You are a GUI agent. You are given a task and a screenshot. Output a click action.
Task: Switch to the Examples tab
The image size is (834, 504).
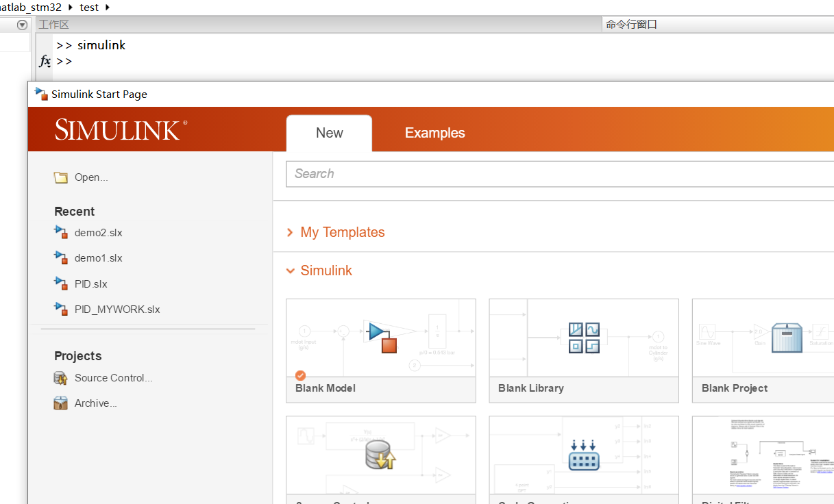point(435,133)
